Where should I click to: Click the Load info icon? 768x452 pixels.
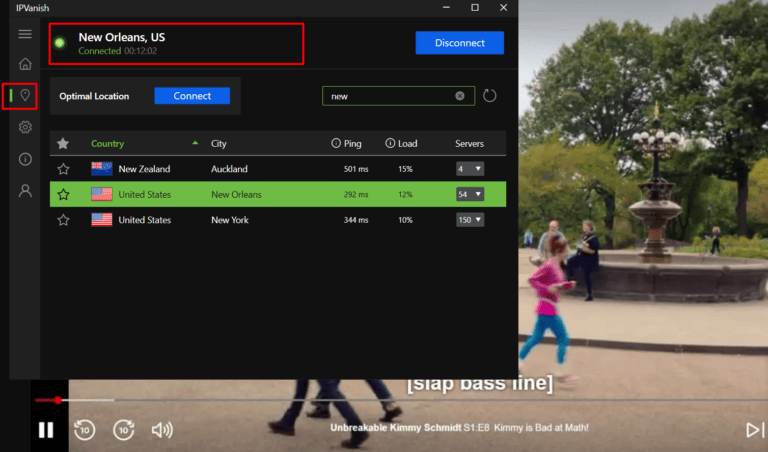pos(390,143)
